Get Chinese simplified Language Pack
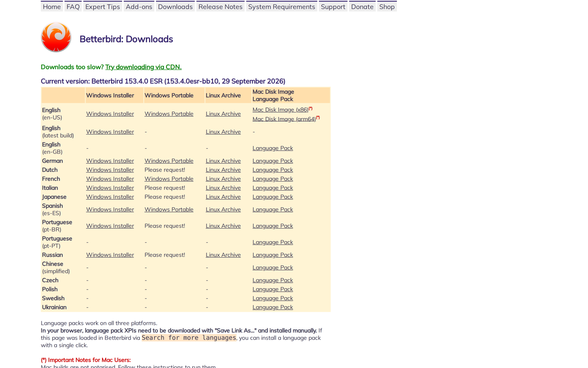This screenshot has height=368, width=588. 273,267
